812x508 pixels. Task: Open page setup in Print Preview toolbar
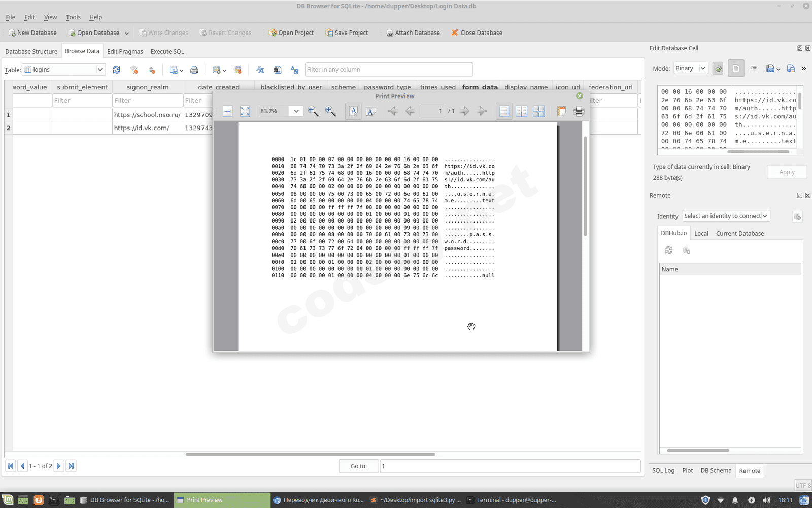[x=561, y=111]
